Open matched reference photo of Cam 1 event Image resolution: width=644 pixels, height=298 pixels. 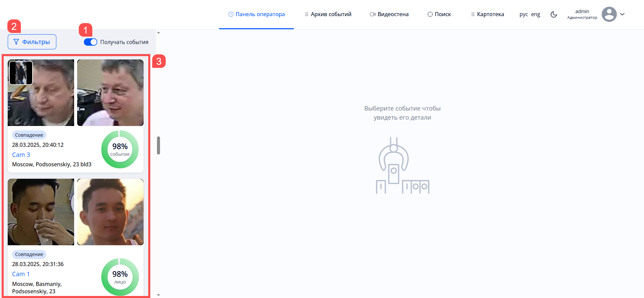click(x=110, y=212)
